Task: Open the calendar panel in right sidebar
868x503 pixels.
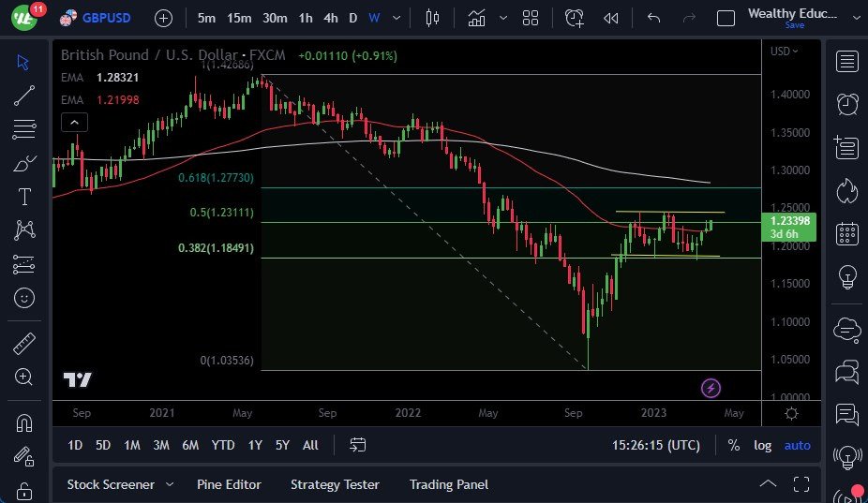Action: (x=847, y=234)
